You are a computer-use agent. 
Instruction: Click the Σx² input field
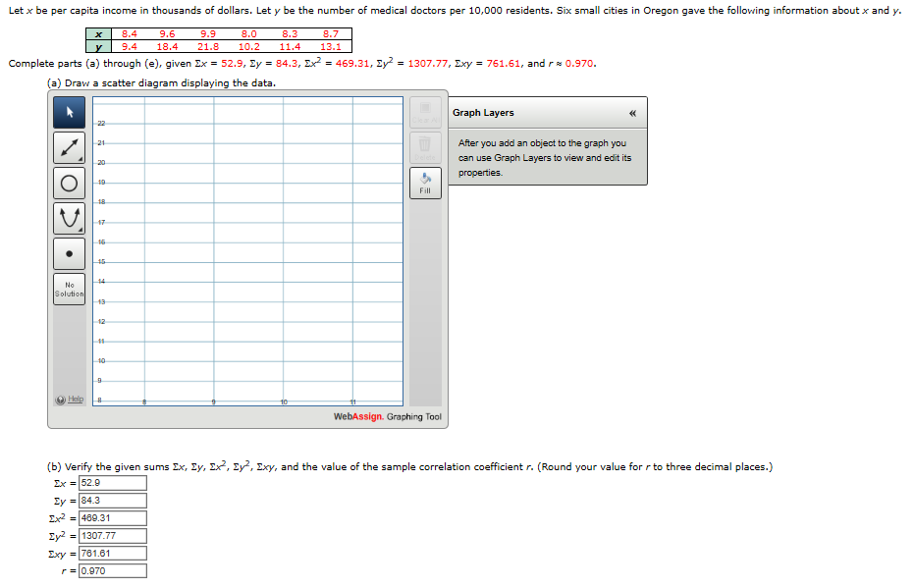point(113,518)
